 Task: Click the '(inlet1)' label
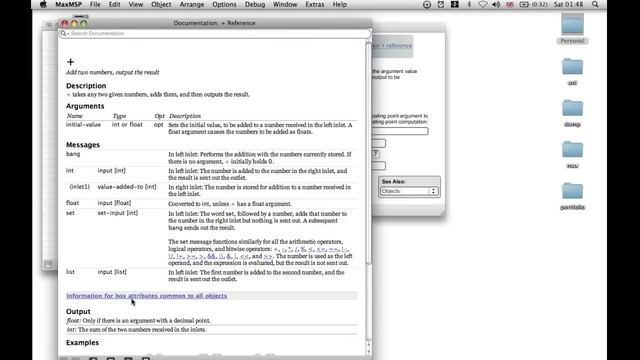(x=80, y=187)
